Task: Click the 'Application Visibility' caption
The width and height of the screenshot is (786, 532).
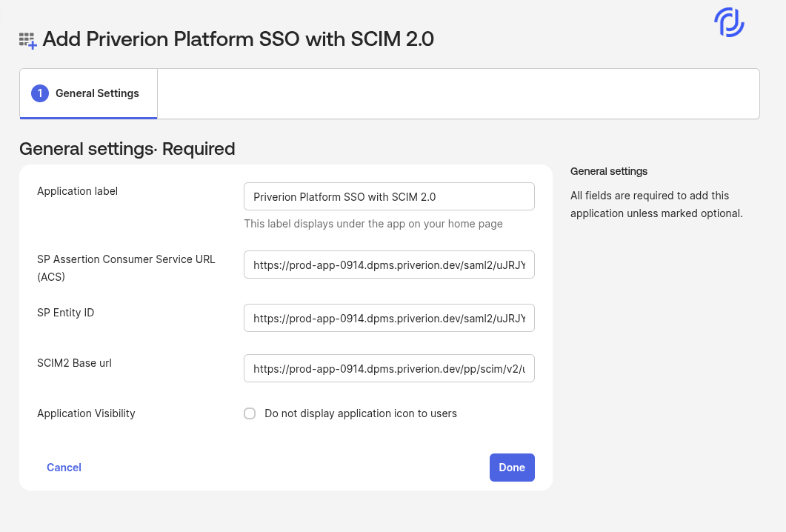Action: [86, 413]
